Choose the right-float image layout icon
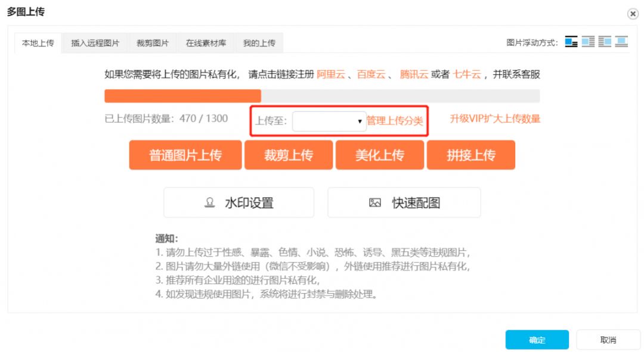Screen dimensions: 644x352 tap(605, 42)
